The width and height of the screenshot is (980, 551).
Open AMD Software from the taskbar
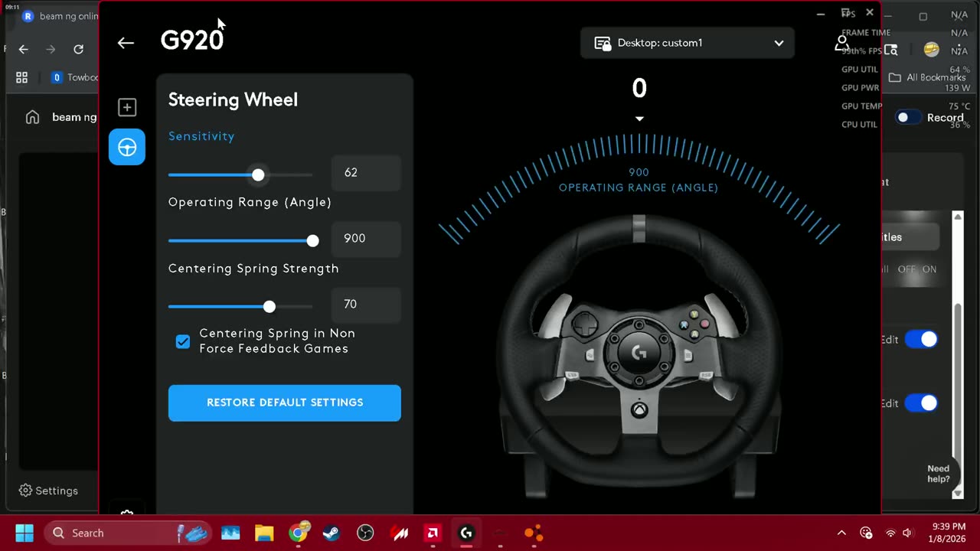click(433, 533)
